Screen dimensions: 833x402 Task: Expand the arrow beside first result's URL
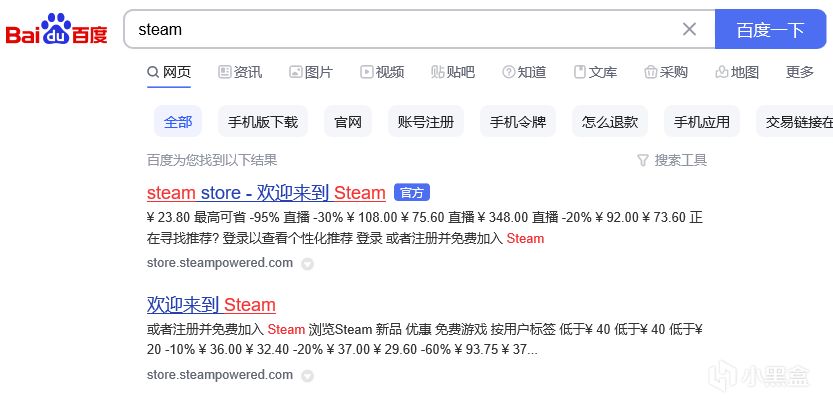click(307, 264)
